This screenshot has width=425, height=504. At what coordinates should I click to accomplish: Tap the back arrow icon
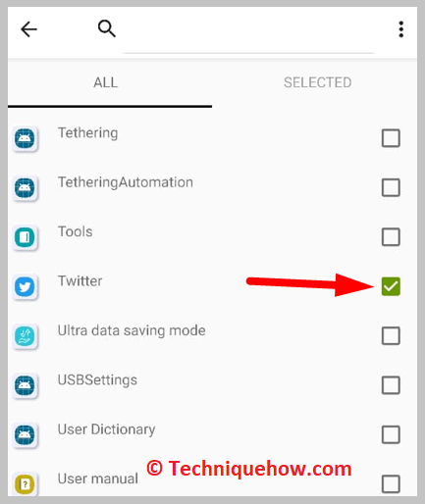point(28,29)
